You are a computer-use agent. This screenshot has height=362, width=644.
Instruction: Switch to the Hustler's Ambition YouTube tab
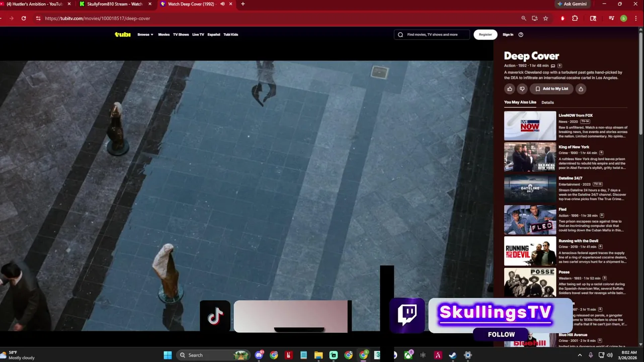(x=34, y=4)
